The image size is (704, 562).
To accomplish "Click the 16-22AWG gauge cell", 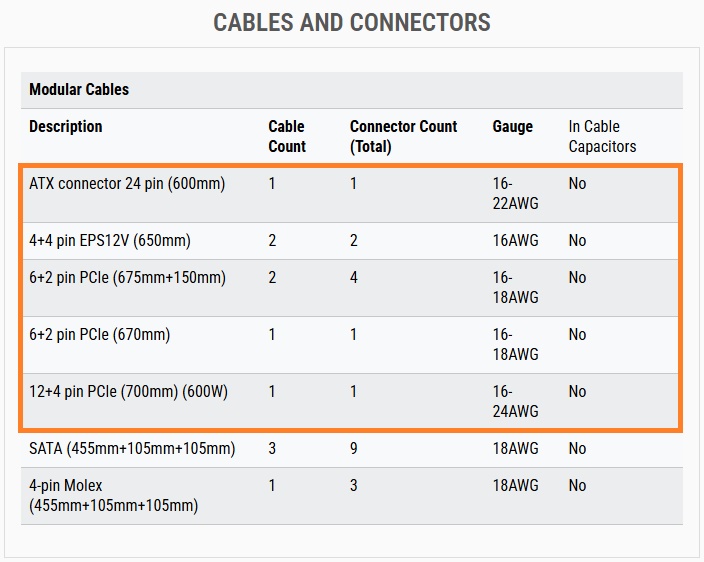I will point(515,193).
